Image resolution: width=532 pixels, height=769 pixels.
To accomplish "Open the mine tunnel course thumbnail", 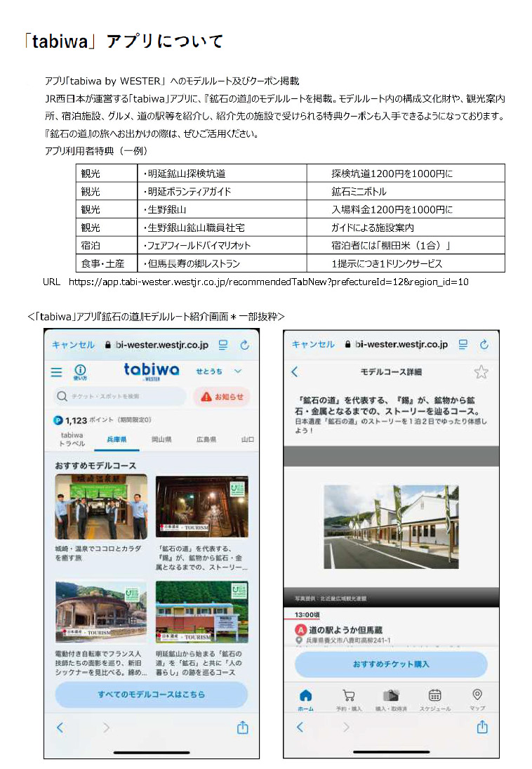I will coord(202,506).
